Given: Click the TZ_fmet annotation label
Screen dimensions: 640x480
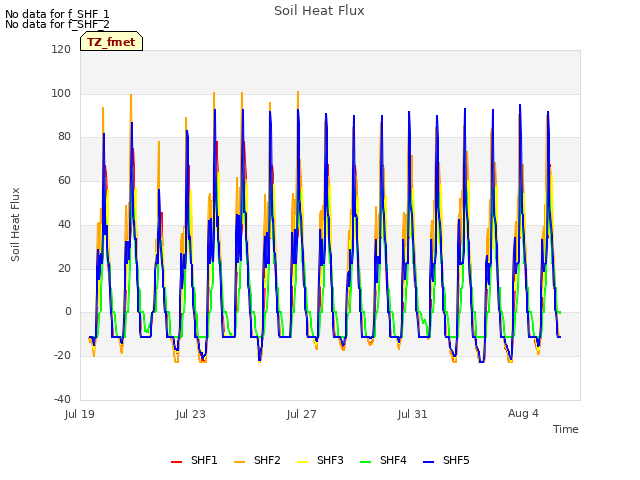Looking at the screenshot, I should [x=111, y=42].
